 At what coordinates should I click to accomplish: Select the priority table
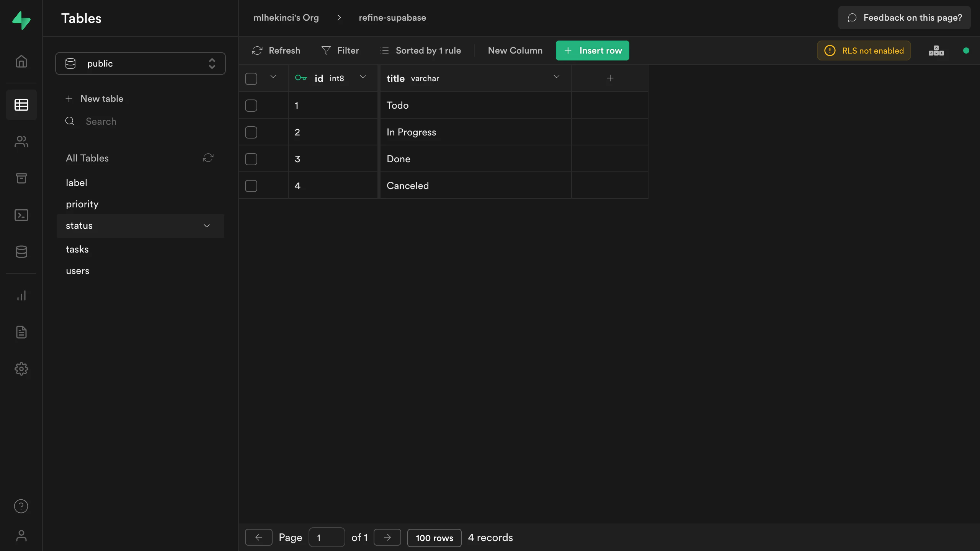tap(82, 204)
